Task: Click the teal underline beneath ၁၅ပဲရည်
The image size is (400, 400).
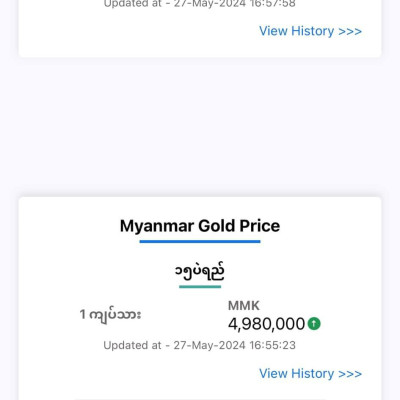Action: pos(200,286)
